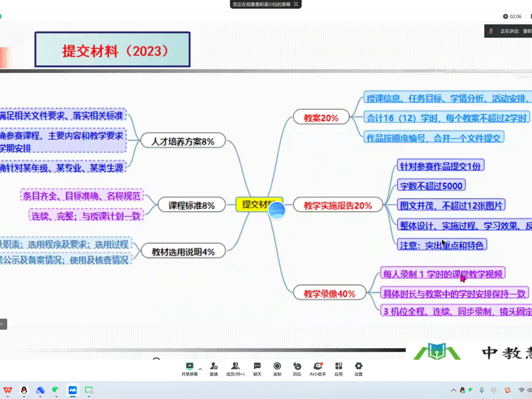This screenshot has height=399, width=532.
Task: Open the Reactions (回应) icon
Action: pos(297,369)
